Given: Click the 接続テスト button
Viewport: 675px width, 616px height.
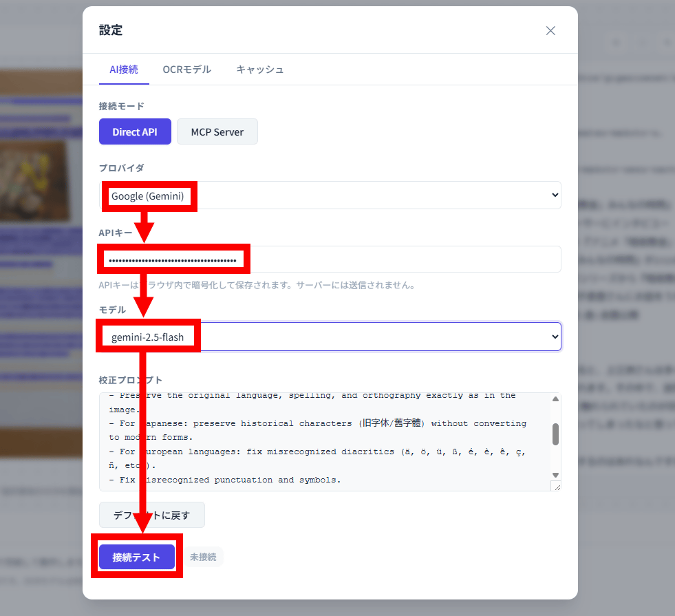Looking at the screenshot, I should [x=137, y=557].
